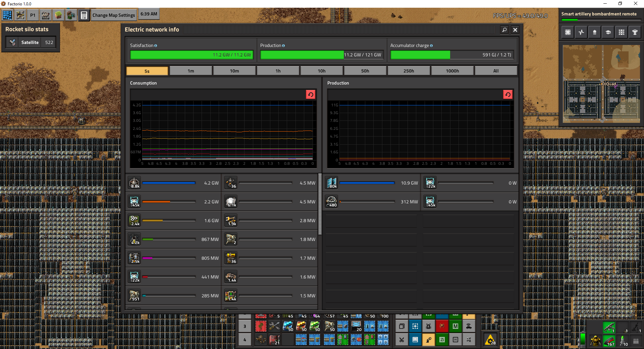The height and width of the screenshot is (349, 644).
Task: Open the achievements trophy icon
Action: pyautogui.click(x=635, y=32)
